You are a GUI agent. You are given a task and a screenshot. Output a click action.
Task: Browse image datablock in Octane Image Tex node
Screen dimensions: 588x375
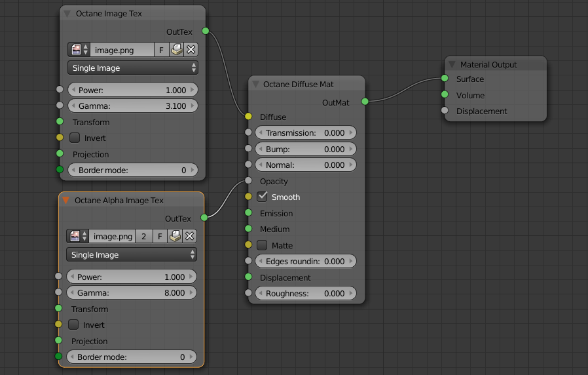(x=79, y=50)
